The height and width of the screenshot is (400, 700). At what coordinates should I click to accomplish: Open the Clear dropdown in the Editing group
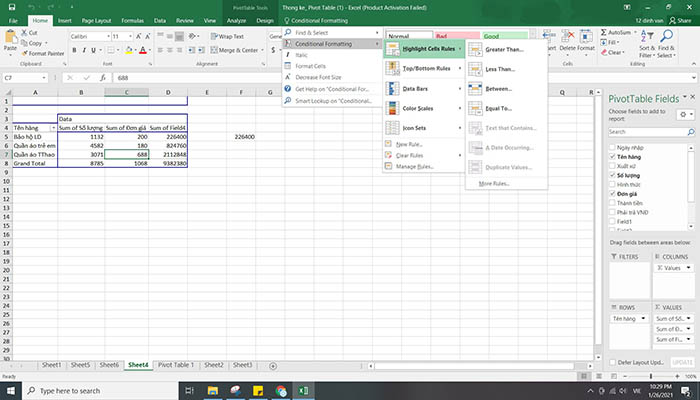click(x=623, y=53)
